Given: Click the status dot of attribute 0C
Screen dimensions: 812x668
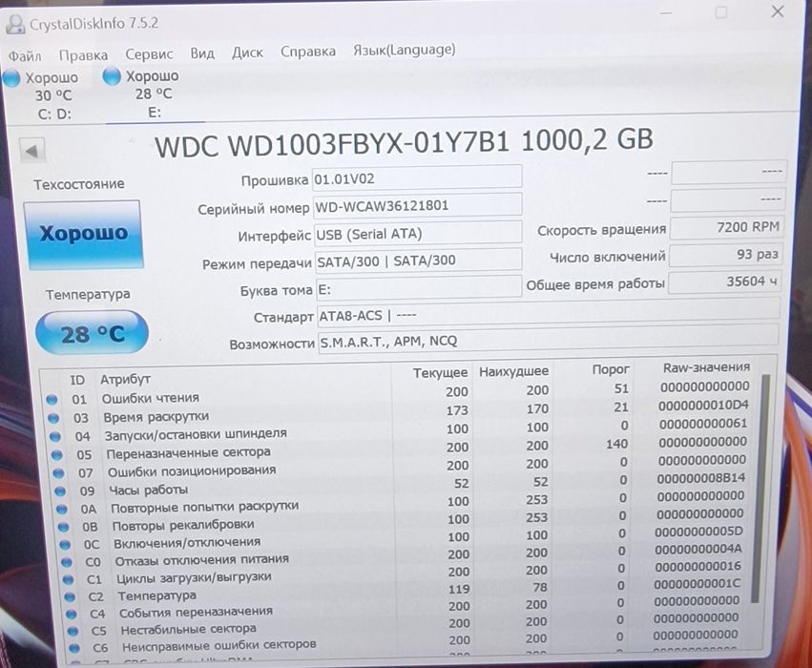Looking at the screenshot, I should 65,545.
